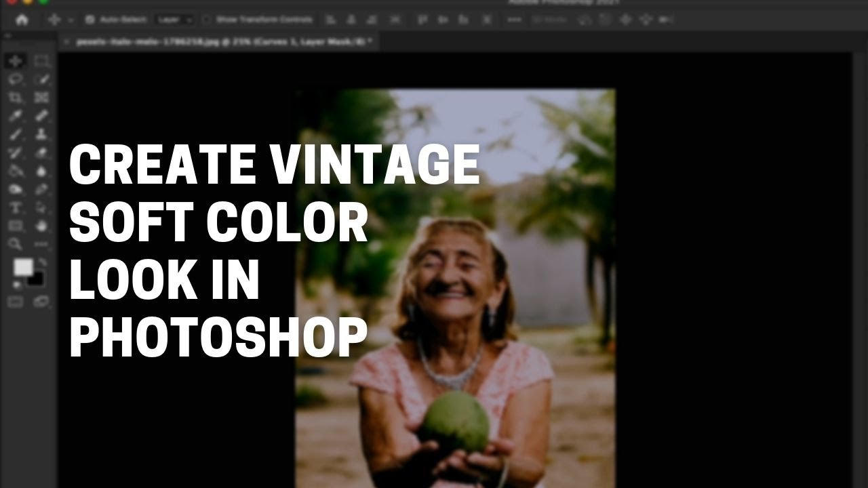Pick the Rectangle shape tool
The image size is (868, 488).
tap(16, 226)
